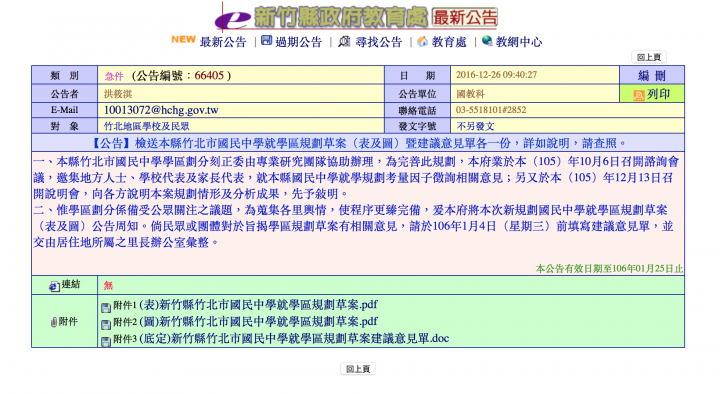Click the 竹北地區學校及民眾 audience text
720x394 pixels.
[146, 126]
